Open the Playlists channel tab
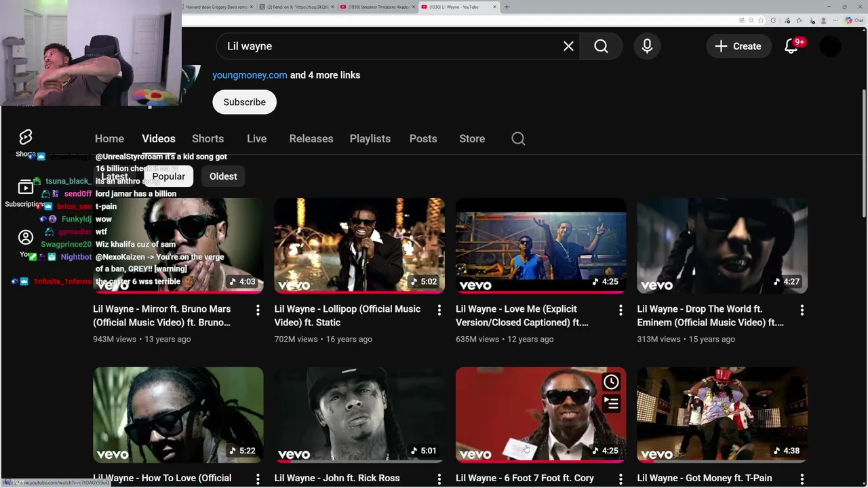 [370, 138]
